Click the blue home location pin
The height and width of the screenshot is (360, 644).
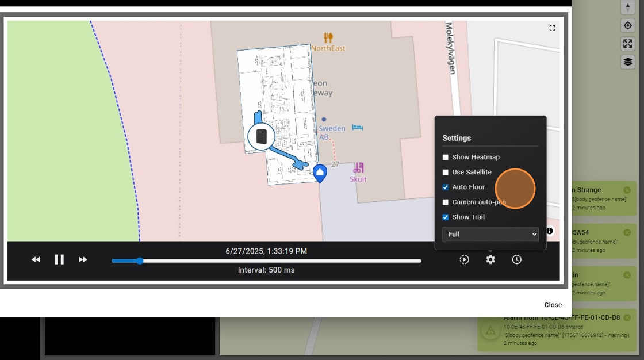pos(320,173)
